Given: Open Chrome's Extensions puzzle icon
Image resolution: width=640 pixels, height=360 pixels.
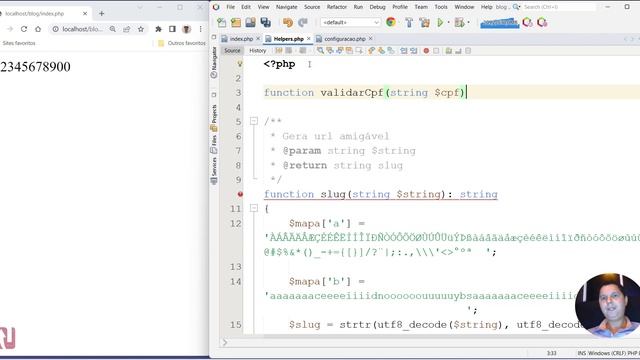Looking at the screenshot, I should coord(158,29).
